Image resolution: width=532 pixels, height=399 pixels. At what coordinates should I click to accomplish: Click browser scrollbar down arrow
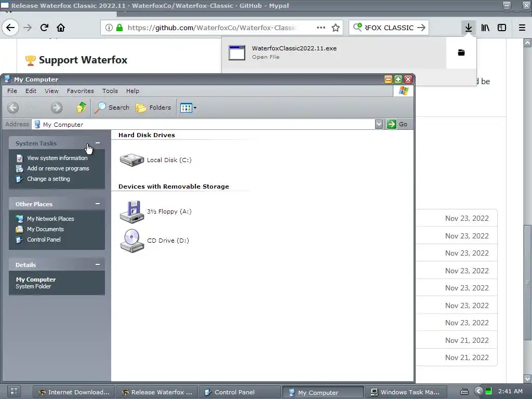coord(528,378)
